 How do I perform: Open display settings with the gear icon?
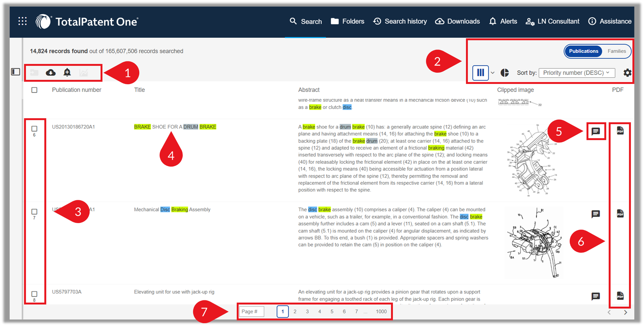[x=627, y=73]
